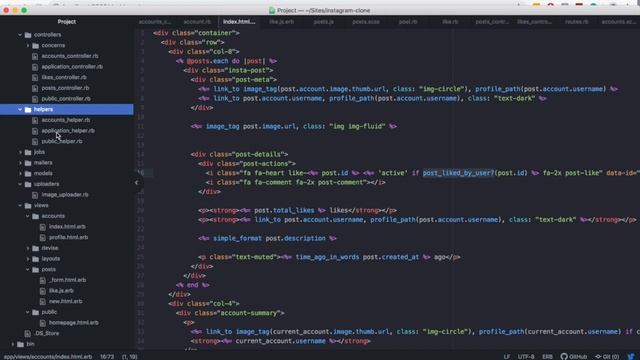Click the views folder icon
The height and width of the screenshot is (360, 640).
point(28,205)
